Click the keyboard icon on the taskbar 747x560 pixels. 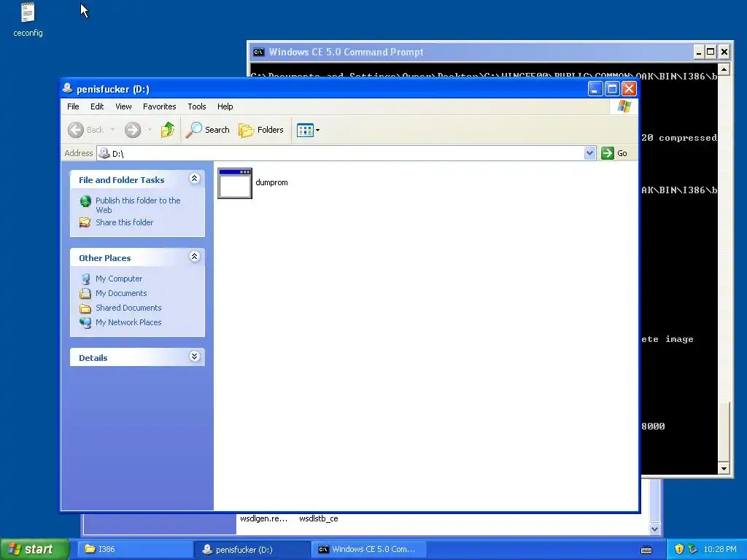646,550
